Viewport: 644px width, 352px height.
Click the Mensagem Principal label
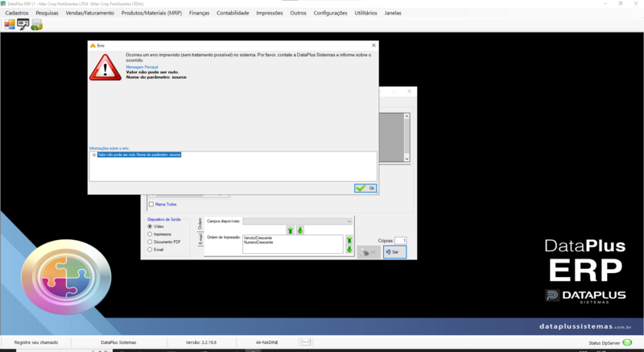(x=142, y=67)
